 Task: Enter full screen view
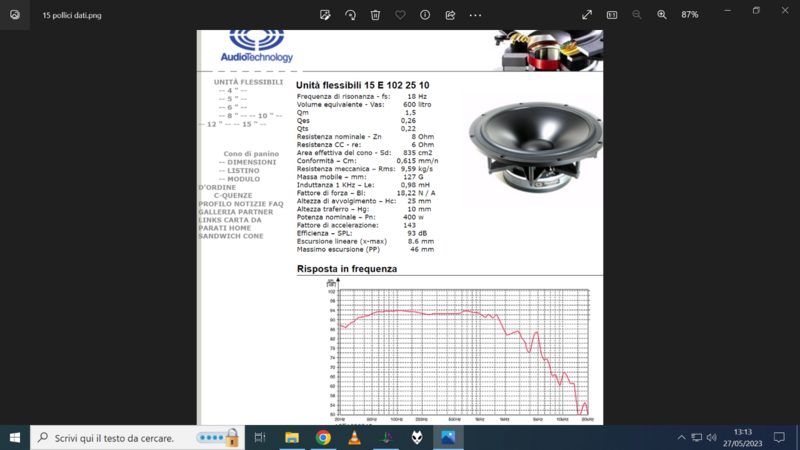[x=587, y=15]
